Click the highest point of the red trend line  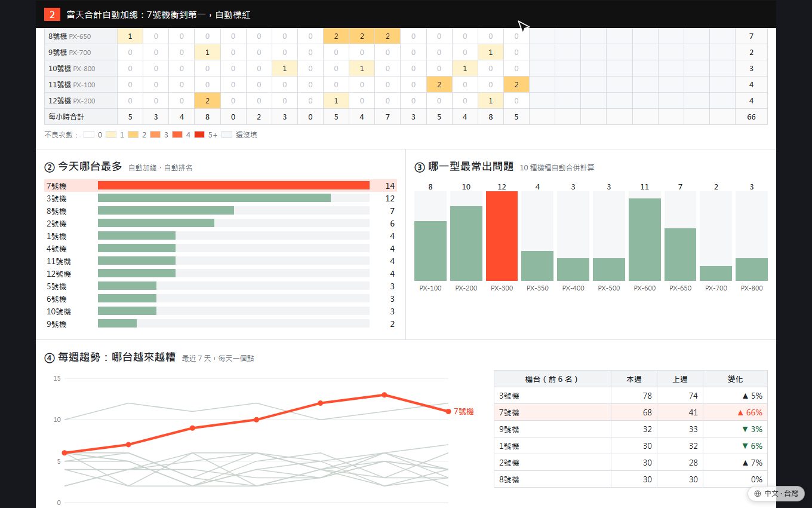(x=385, y=394)
